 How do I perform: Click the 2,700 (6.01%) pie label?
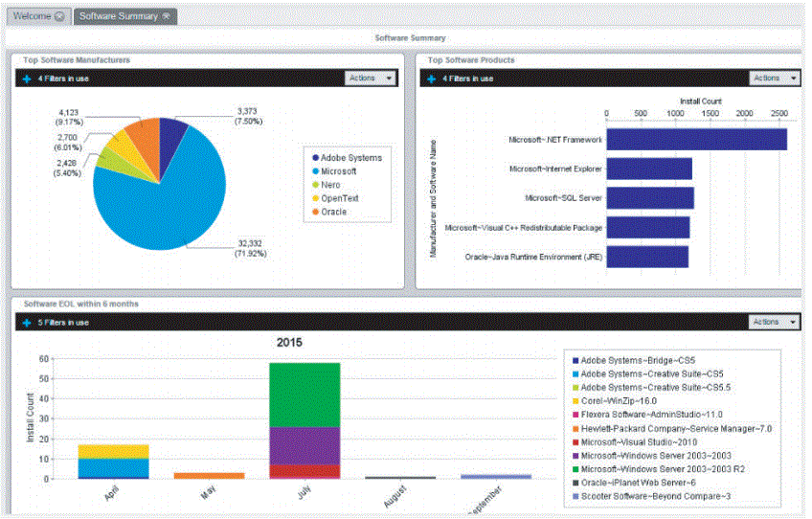pyautogui.click(x=67, y=143)
